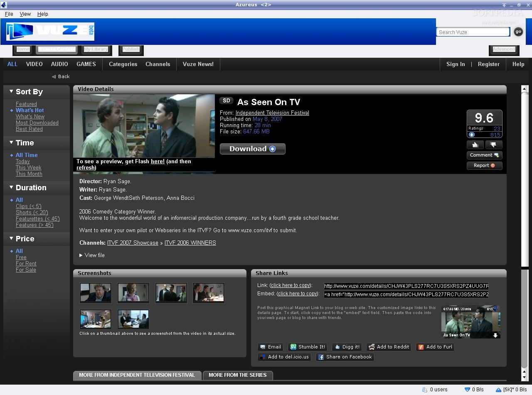This screenshot has width=532, height=395.
Task: Filter price to Free
Action: 21,257
